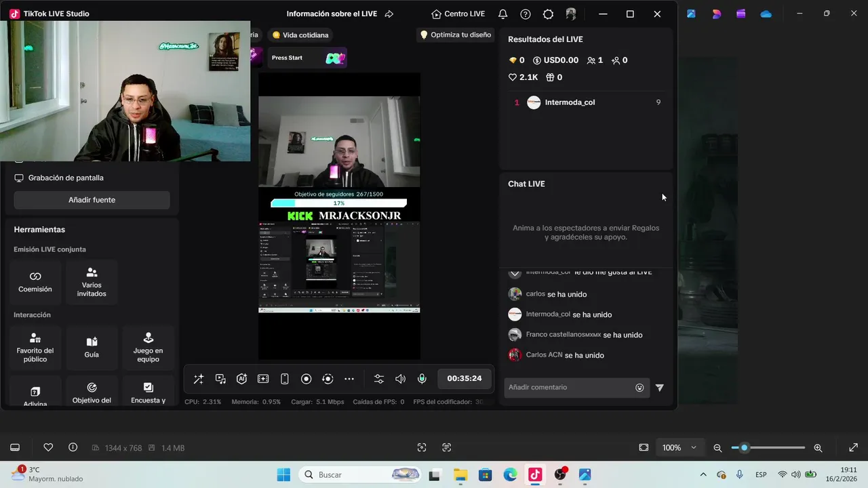Start recording with the record circle icon
868x488 pixels.
pos(306,379)
